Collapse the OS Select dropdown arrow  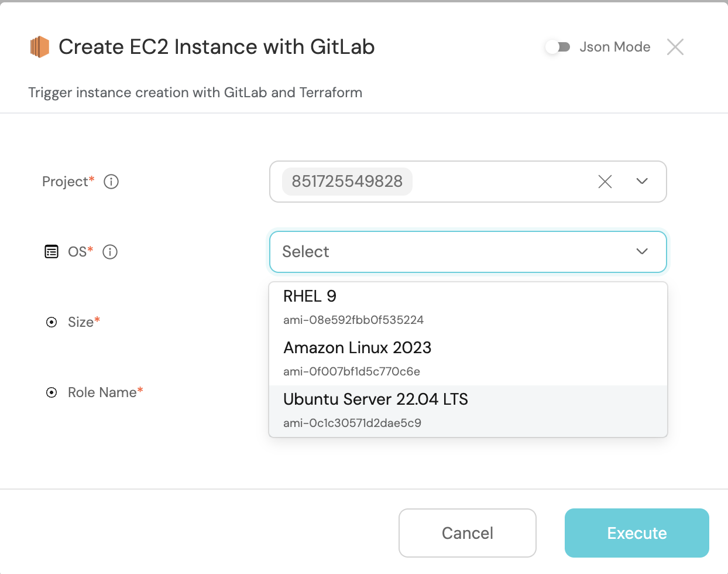[x=642, y=252]
